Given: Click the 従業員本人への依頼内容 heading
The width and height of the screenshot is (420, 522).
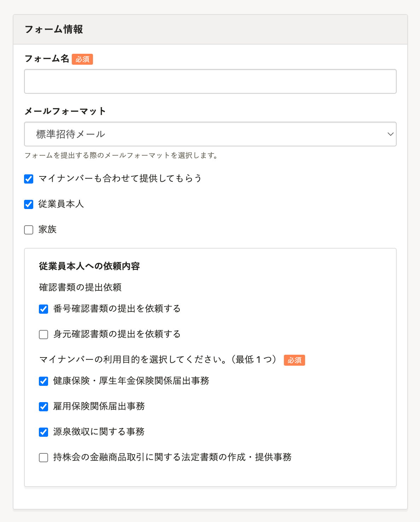Looking at the screenshot, I should point(89,266).
